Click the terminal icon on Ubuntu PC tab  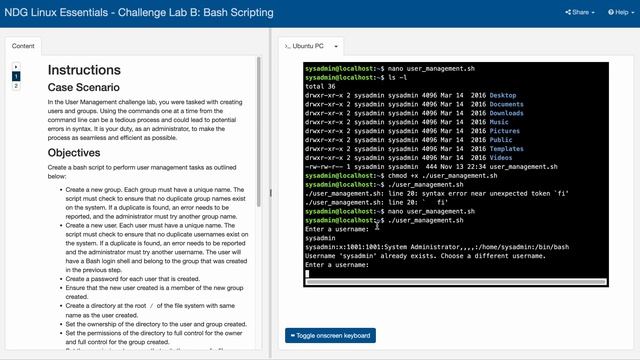287,46
